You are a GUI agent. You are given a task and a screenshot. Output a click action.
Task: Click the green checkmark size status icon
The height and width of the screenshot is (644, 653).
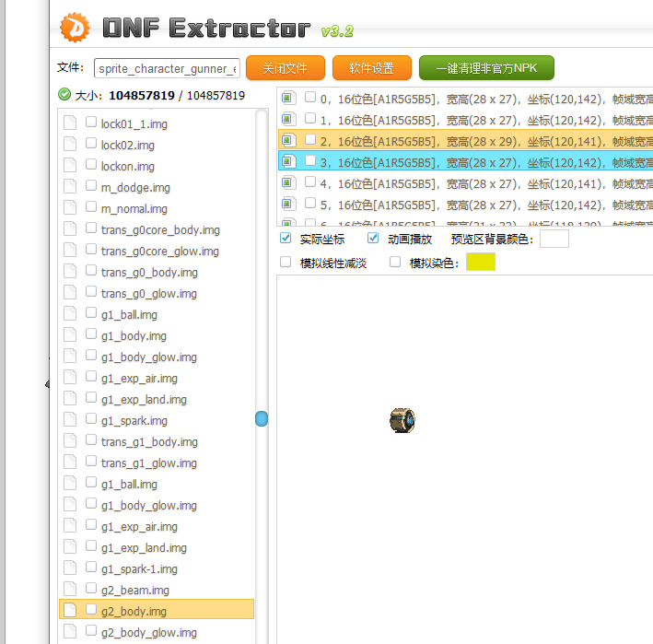64,94
